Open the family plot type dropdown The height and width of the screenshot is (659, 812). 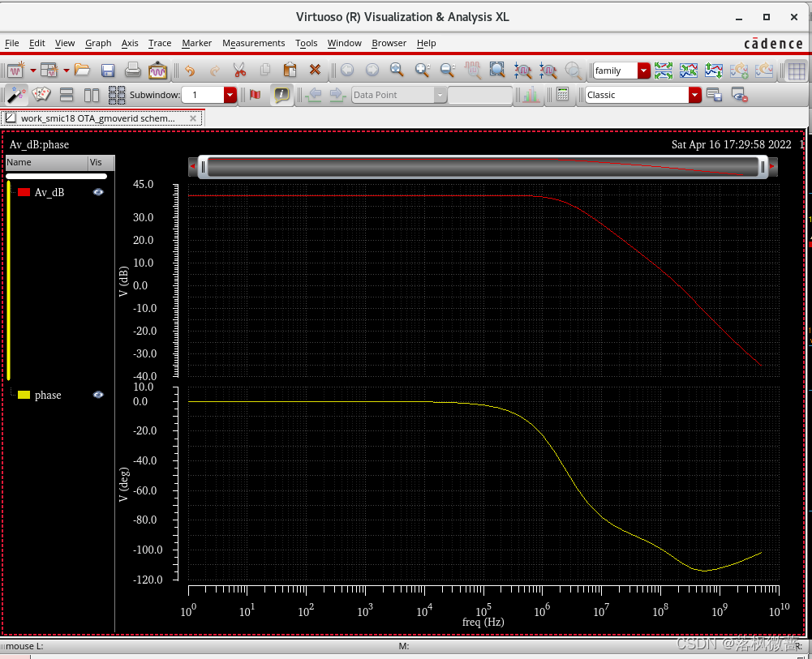[644, 71]
